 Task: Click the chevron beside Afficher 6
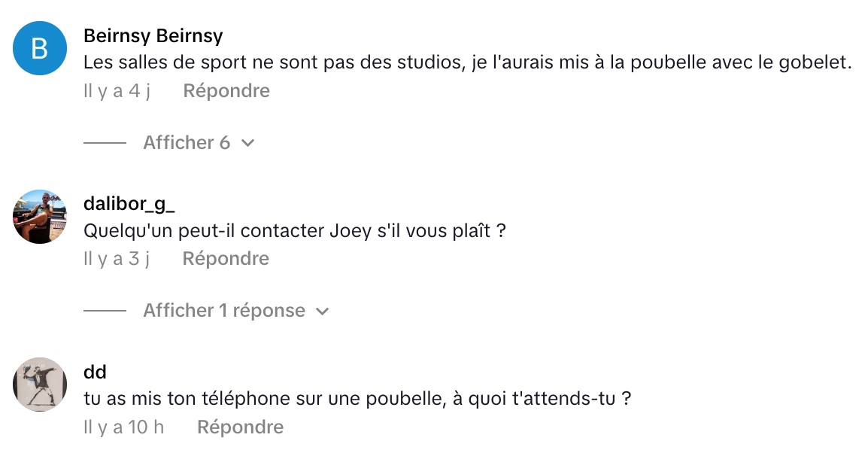pos(248,143)
